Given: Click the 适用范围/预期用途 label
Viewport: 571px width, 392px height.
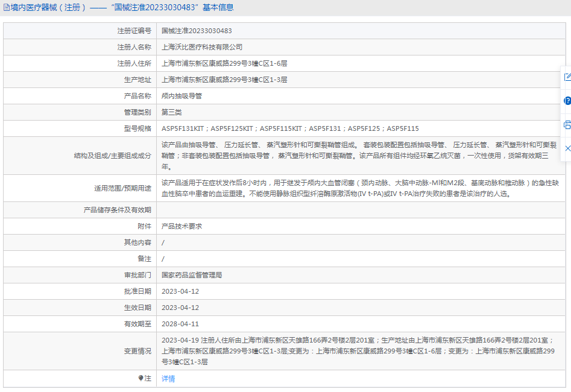Looking at the screenshot, I should [x=123, y=188].
